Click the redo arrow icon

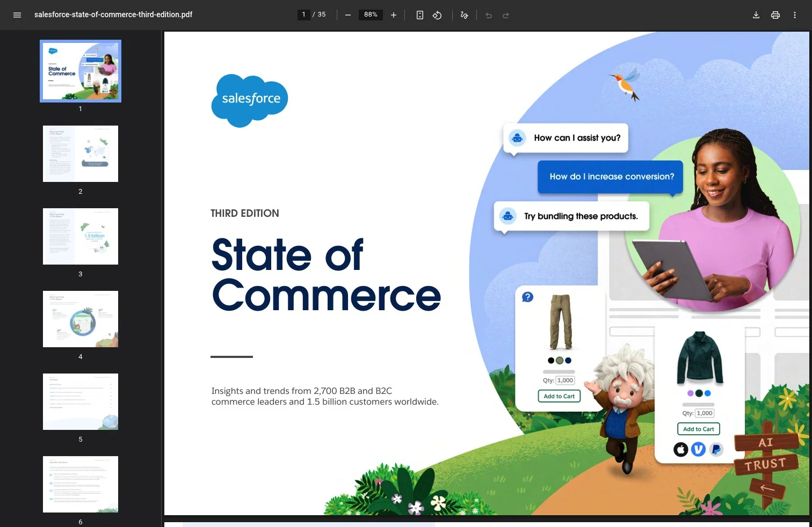(x=506, y=15)
